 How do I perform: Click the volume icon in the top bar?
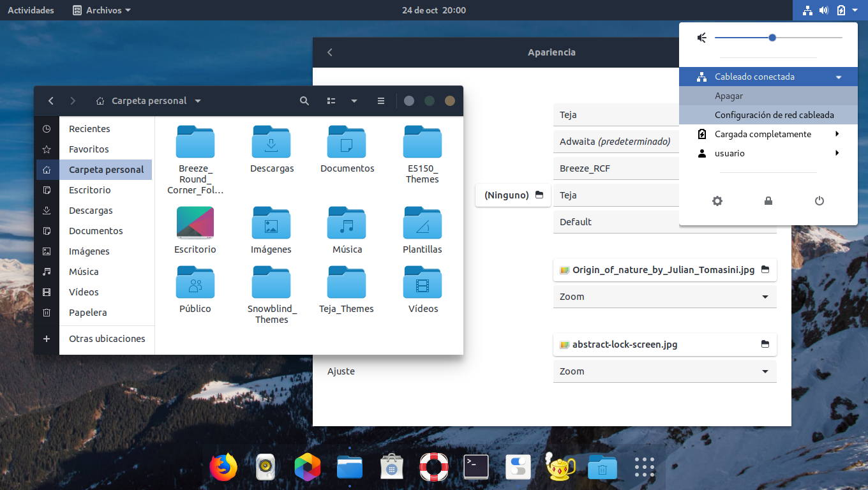(x=824, y=10)
